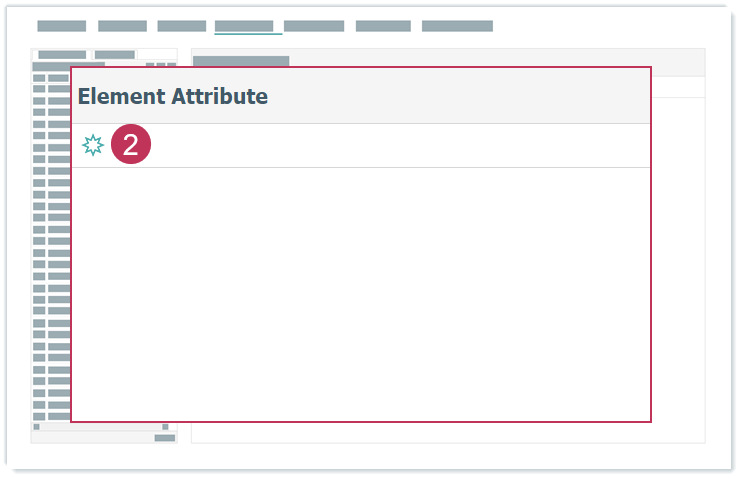
Task: Click the header tab of the right content panel
Action: click(241, 61)
